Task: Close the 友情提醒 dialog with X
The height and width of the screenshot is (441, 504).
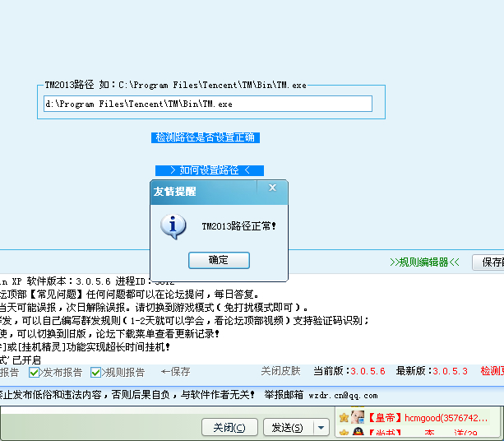Action: [x=273, y=188]
